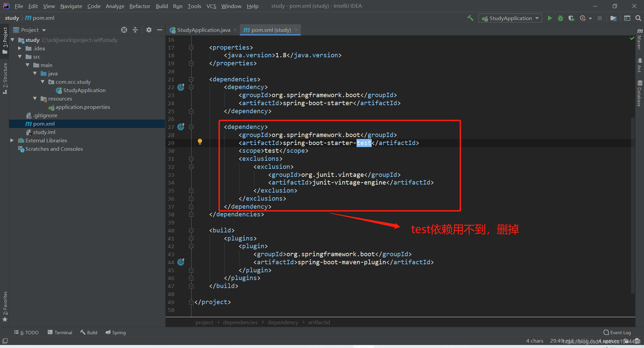Collapse the resources folder
Viewport: 644px width, 348px height.
[x=35, y=98]
